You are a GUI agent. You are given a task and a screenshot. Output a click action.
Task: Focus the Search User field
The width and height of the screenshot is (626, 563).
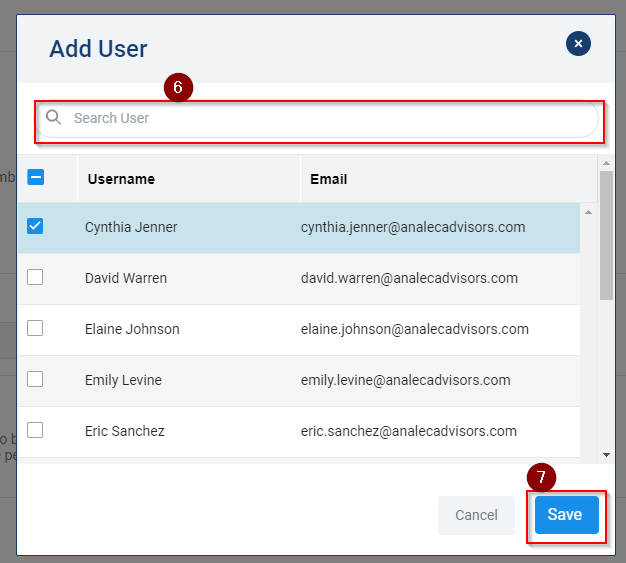[x=318, y=119]
